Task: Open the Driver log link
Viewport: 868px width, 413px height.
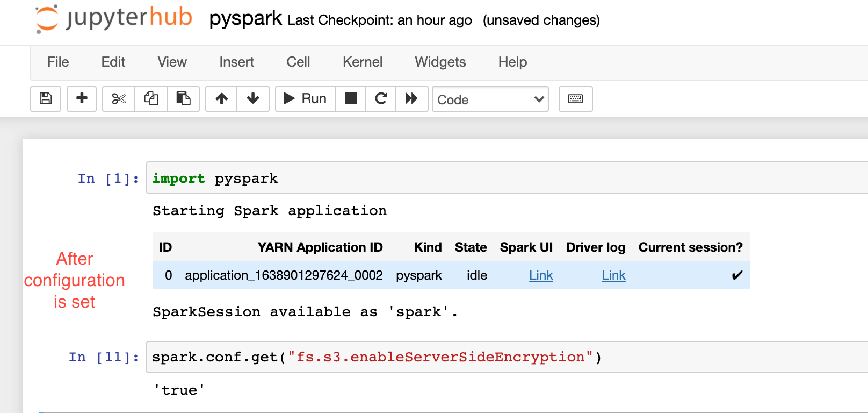Action: tap(613, 275)
